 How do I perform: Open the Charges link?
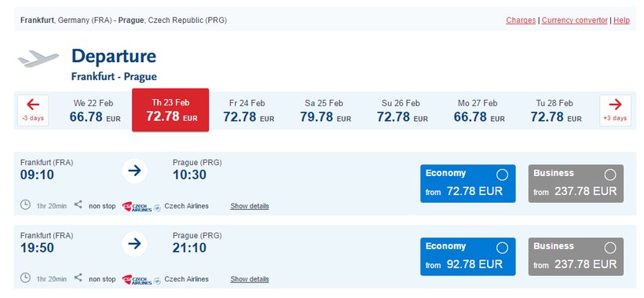coord(521,20)
